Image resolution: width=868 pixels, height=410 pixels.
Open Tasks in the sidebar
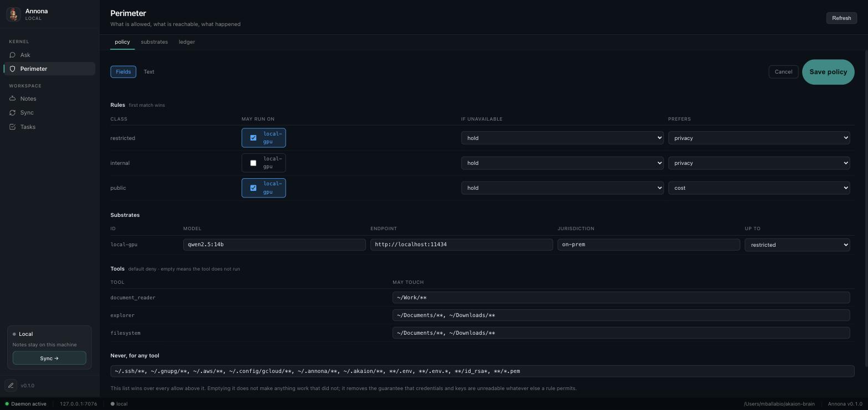[49, 127]
